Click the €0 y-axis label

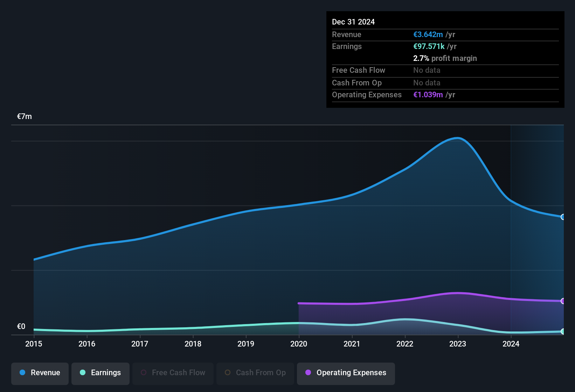21,327
